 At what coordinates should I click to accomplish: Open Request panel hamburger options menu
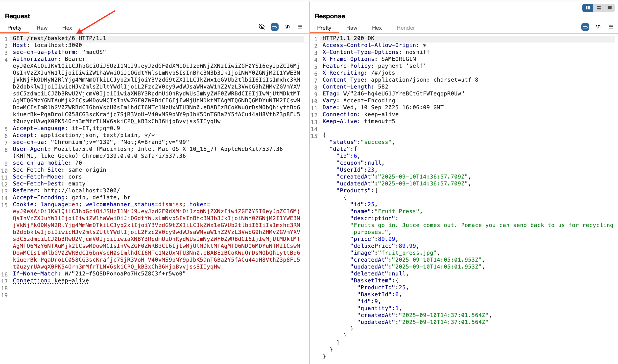(300, 27)
